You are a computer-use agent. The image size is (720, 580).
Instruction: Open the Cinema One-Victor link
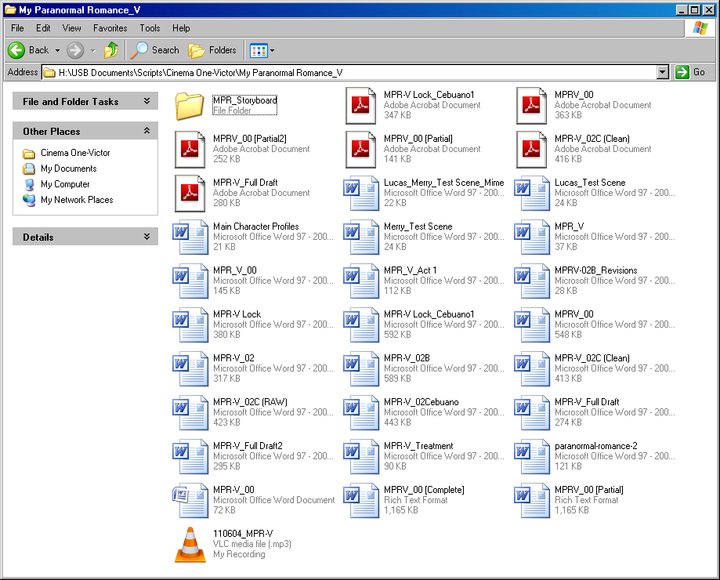(x=75, y=153)
